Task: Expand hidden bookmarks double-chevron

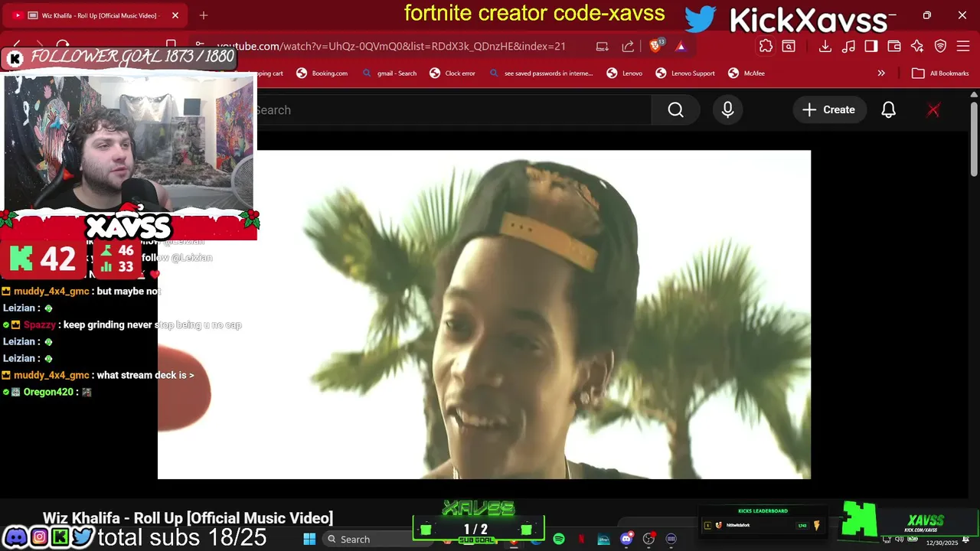Action: tap(881, 73)
